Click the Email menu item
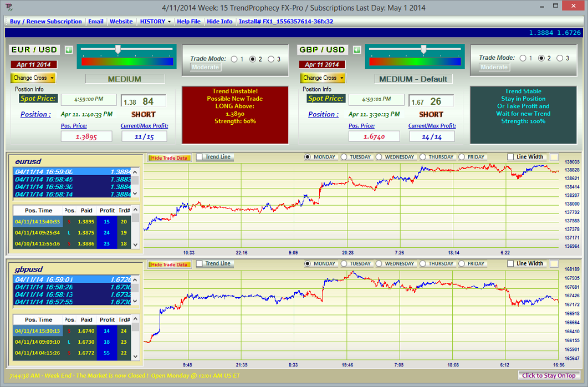The height and width of the screenshot is (387, 588). pos(95,21)
